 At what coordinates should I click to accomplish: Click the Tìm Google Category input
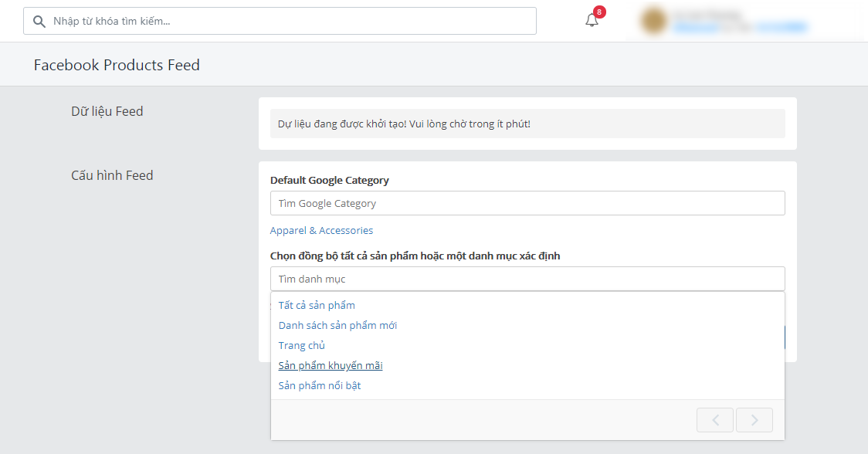527,203
